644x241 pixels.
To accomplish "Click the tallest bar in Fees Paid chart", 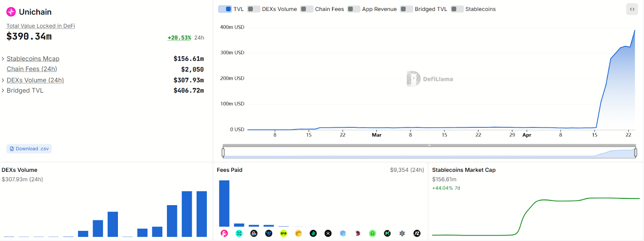I will point(224,203).
